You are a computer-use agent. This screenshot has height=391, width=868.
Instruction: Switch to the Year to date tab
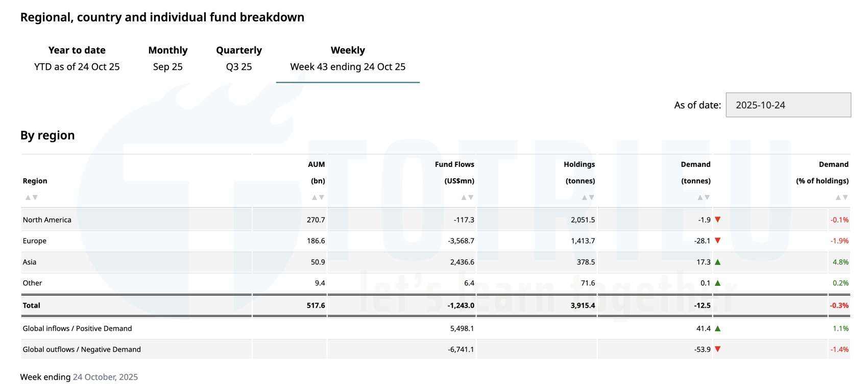coord(77,58)
